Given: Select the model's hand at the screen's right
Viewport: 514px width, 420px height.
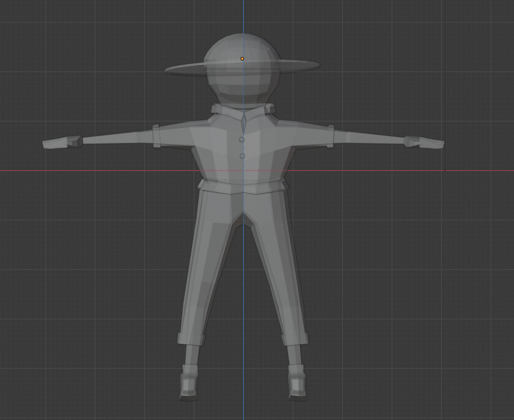Looking at the screenshot, I should point(424,142).
